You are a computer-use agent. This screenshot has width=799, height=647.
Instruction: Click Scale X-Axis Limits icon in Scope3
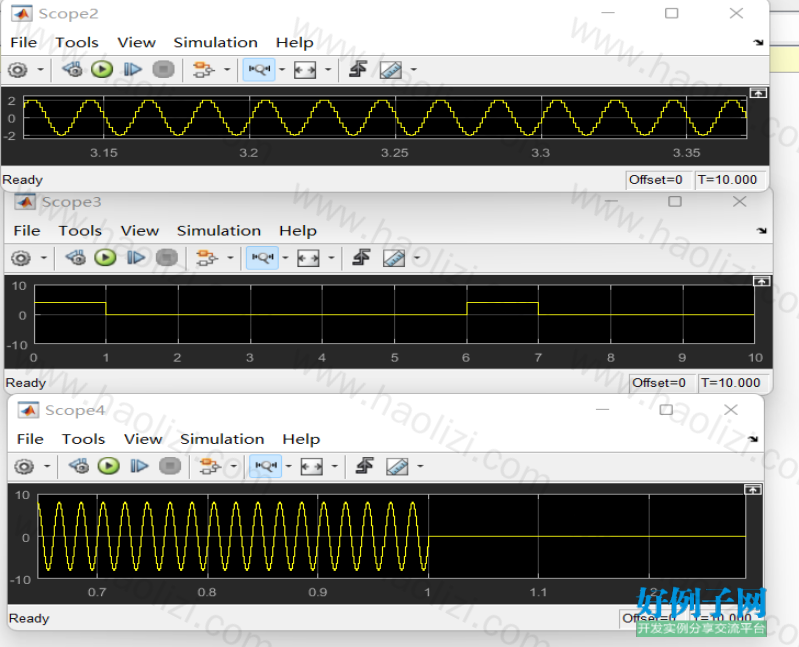click(308, 258)
